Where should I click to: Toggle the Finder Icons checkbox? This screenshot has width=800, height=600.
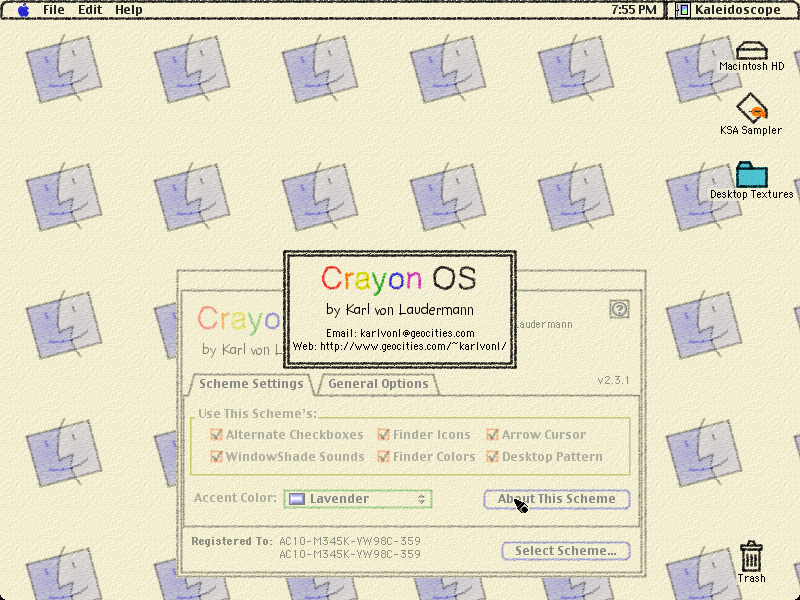click(383, 435)
